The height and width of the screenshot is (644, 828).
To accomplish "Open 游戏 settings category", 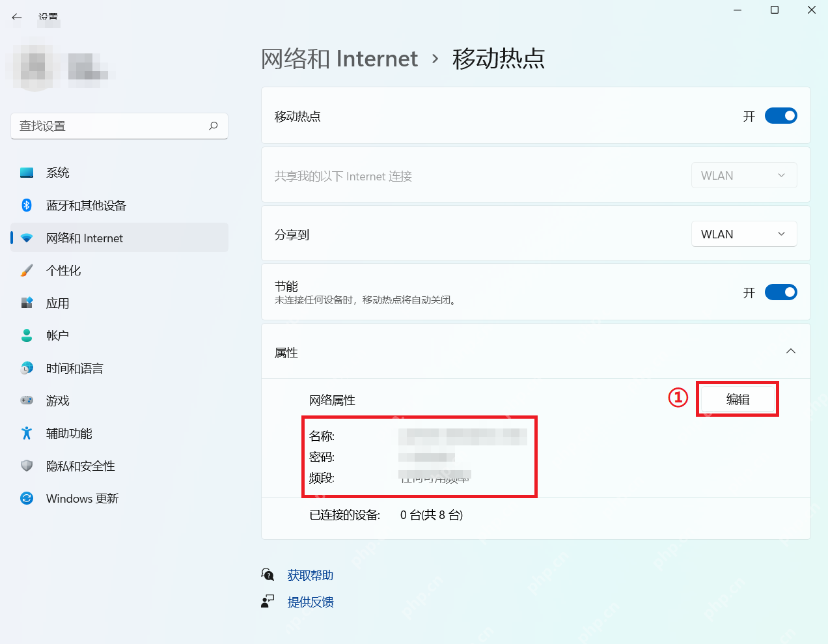I will pyautogui.click(x=119, y=400).
